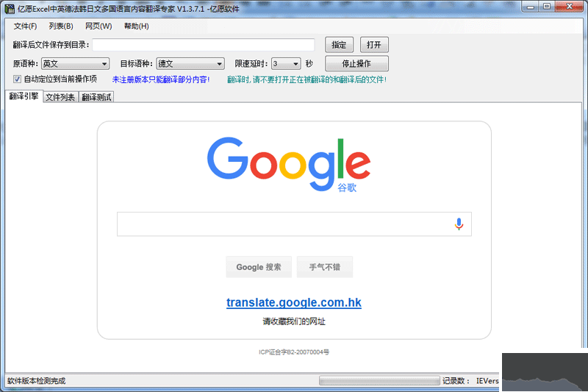588x392 pixels.
Task: Open the 目标语种 target language dropdown
Action: pos(190,64)
